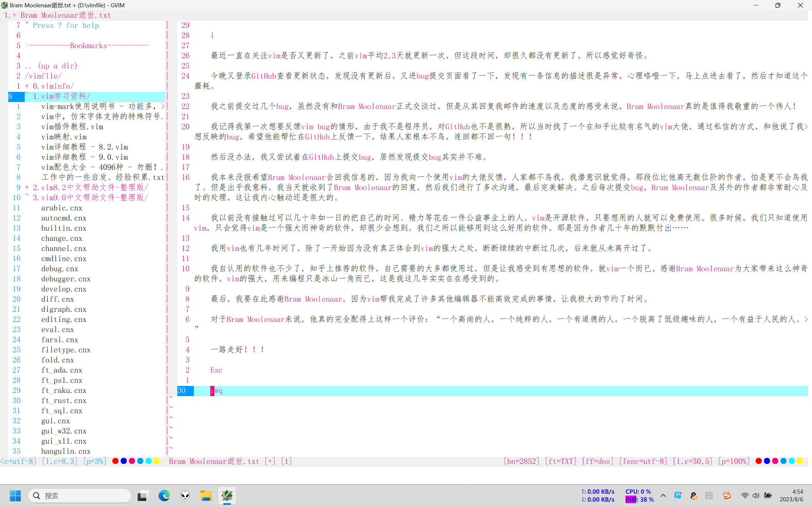Click the battery charging status icon
The image size is (812, 507).
point(768,496)
